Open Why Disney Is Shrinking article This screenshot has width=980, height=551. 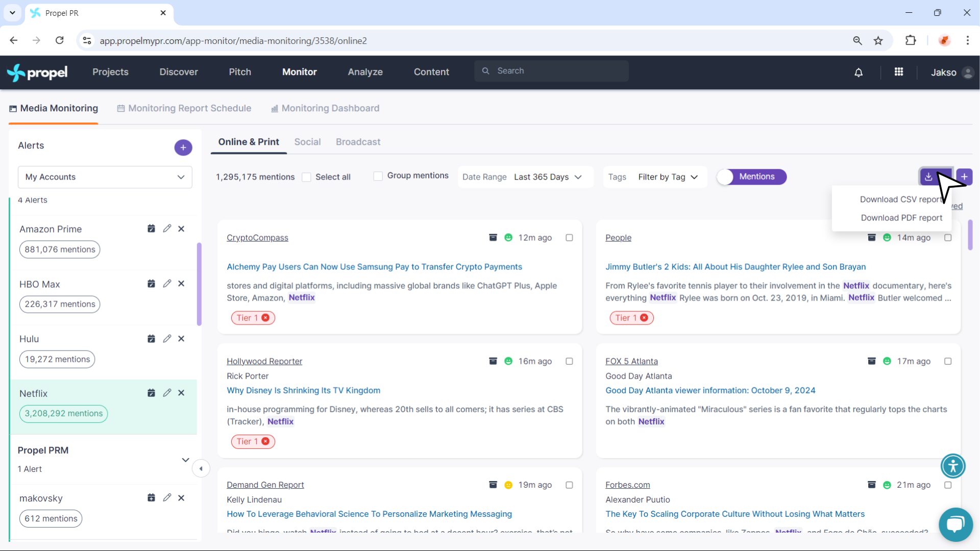[303, 390]
